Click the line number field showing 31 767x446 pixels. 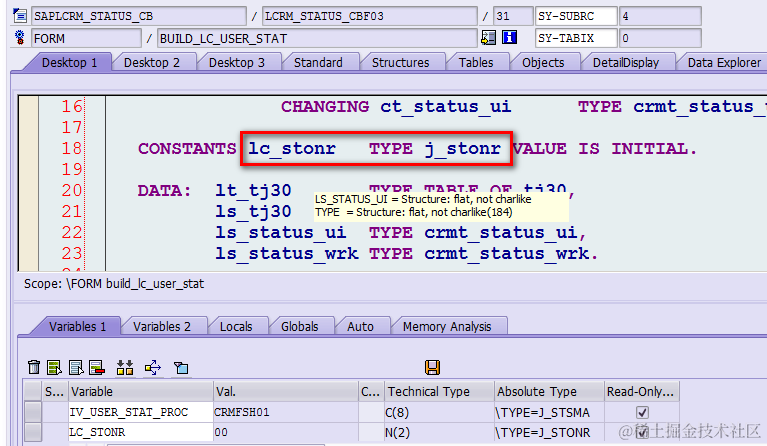tap(513, 16)
